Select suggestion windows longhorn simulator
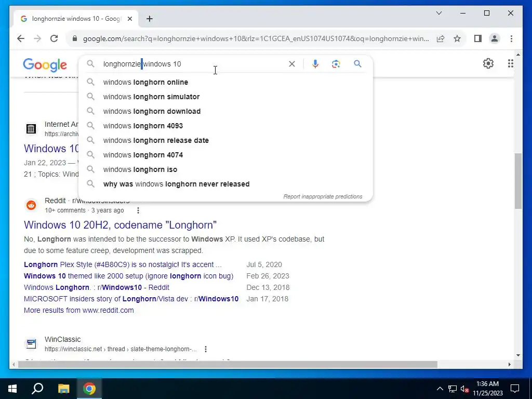The image size is (532, 399). (x=225, y=97)
